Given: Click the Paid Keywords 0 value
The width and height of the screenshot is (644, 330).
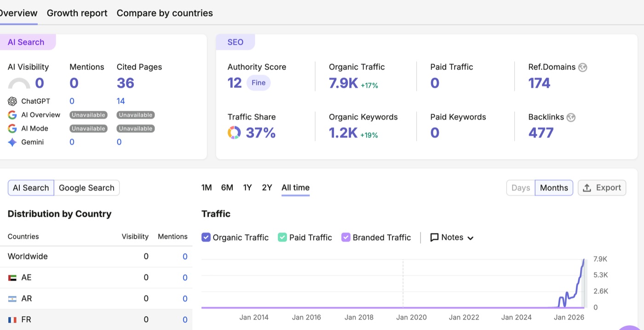Looking at the screenshot, I should pyautogui.click(x=435, y=133).
